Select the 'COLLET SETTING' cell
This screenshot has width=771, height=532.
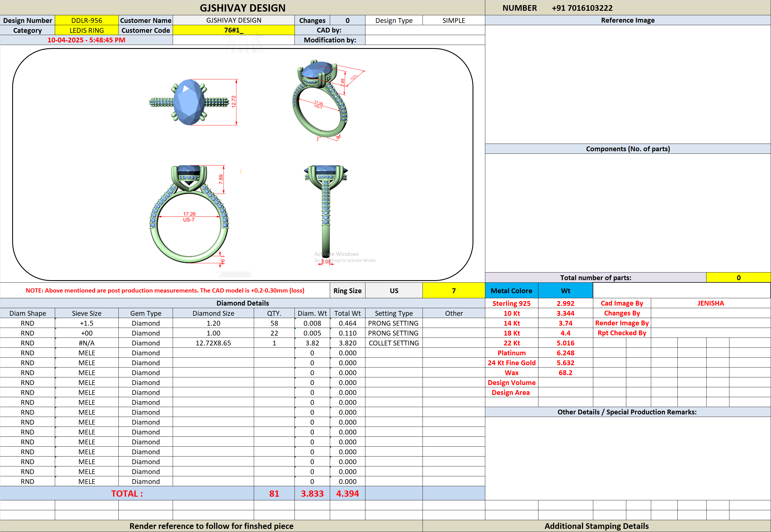click(394, 343)
